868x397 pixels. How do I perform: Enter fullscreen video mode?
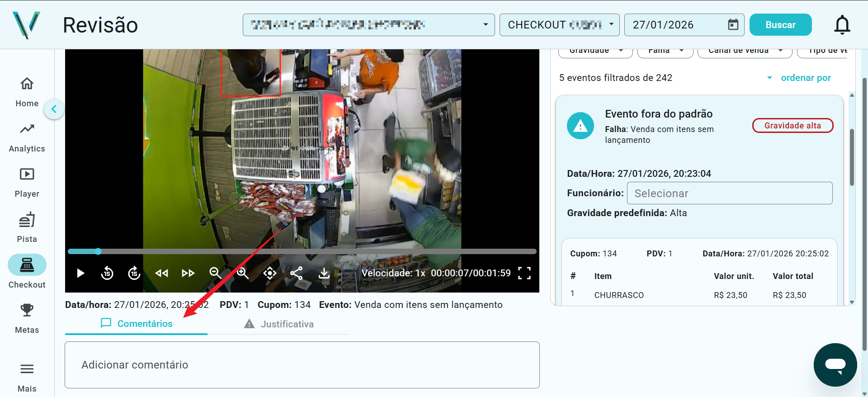524,273
